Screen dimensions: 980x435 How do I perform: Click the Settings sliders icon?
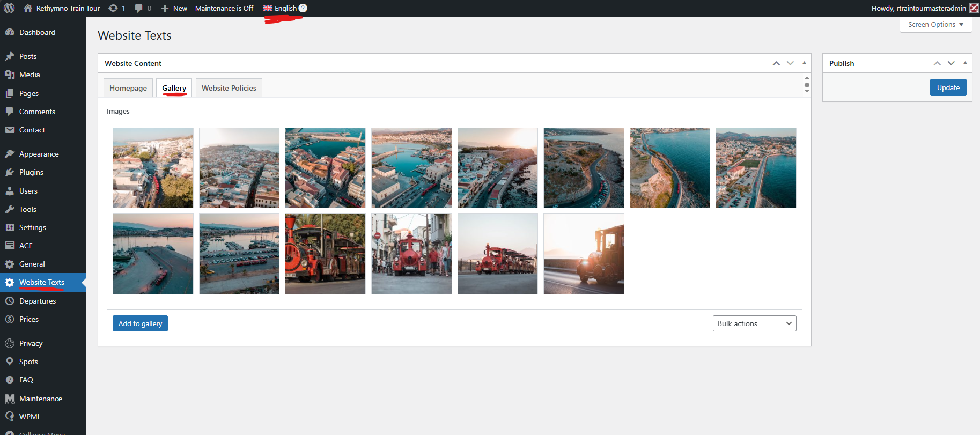click(10, 227)
